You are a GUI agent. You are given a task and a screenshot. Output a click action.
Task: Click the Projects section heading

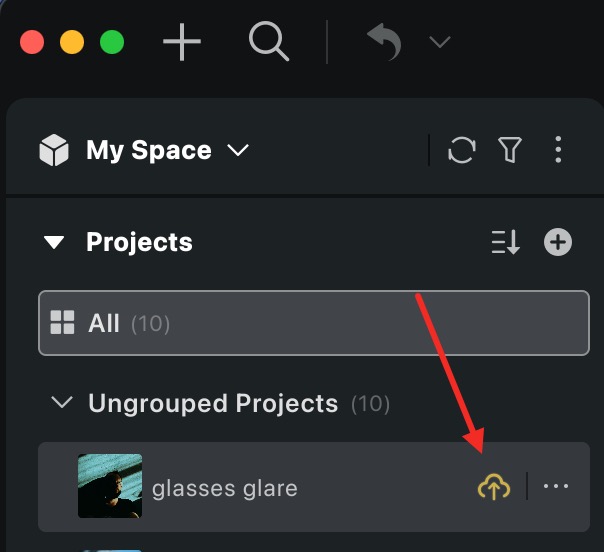click(x=139, y=242)
